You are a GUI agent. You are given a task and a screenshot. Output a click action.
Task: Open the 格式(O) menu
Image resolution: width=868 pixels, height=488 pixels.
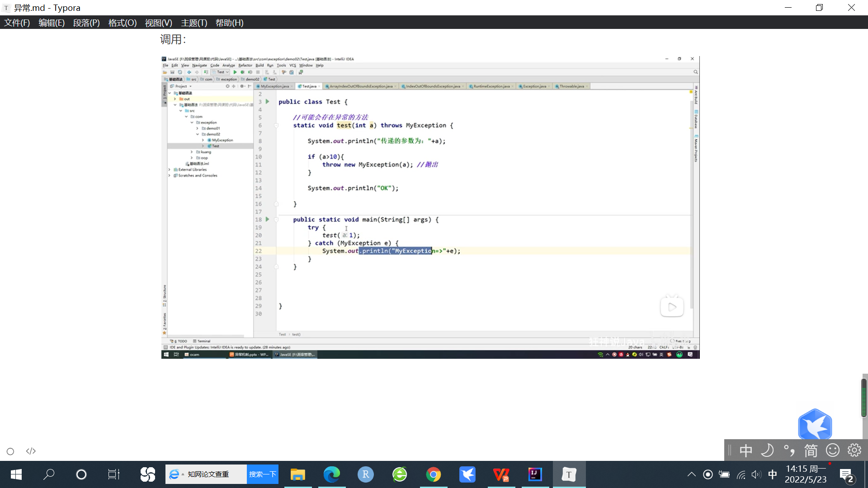tap(122, 23)
